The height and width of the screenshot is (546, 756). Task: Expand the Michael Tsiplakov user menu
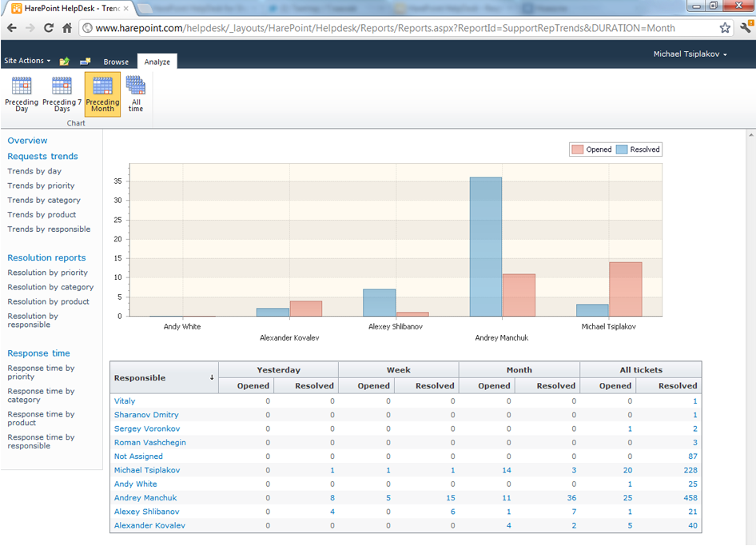[690, 54]
